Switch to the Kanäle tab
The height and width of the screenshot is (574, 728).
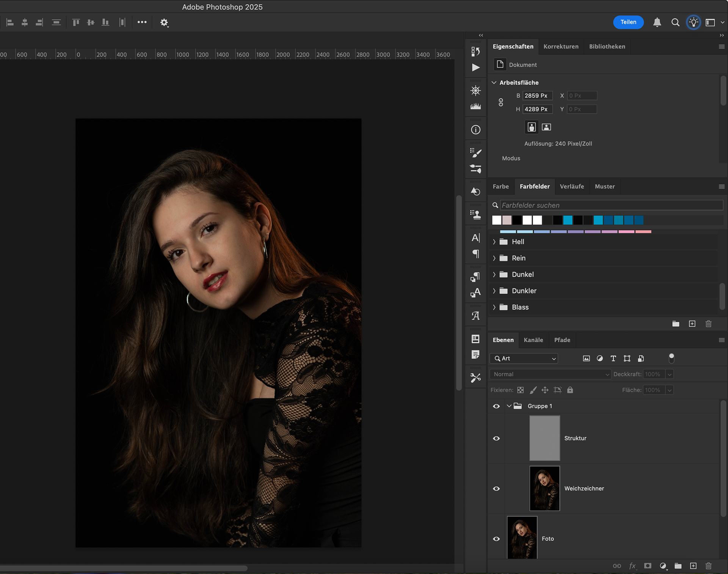click(533, 340)
